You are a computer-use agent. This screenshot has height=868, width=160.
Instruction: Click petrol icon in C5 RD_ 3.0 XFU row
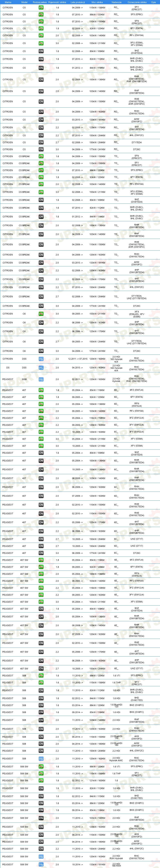[x=41, y=43]
